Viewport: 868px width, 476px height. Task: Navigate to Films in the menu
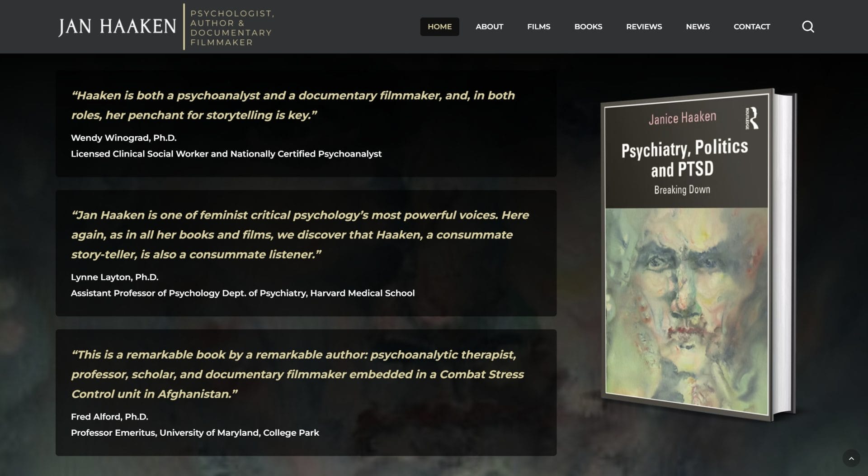coord(538,27)
